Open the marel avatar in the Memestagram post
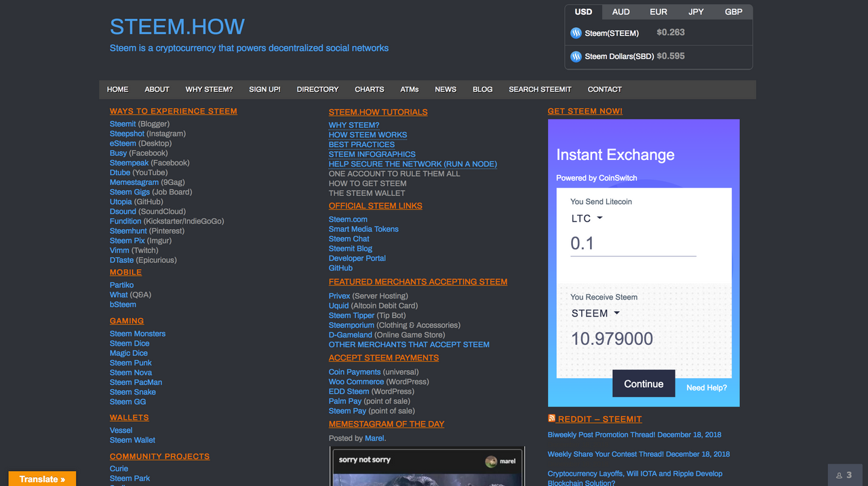Image resolution: width=868 pixels, height=486 pixels. coord(492,462)
